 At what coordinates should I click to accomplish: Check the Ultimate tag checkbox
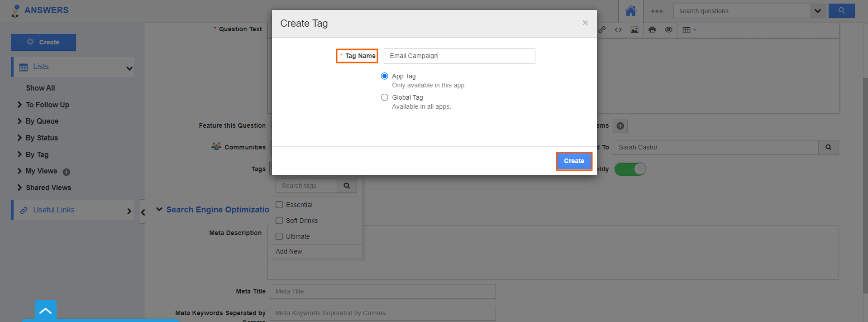point(279,236)
